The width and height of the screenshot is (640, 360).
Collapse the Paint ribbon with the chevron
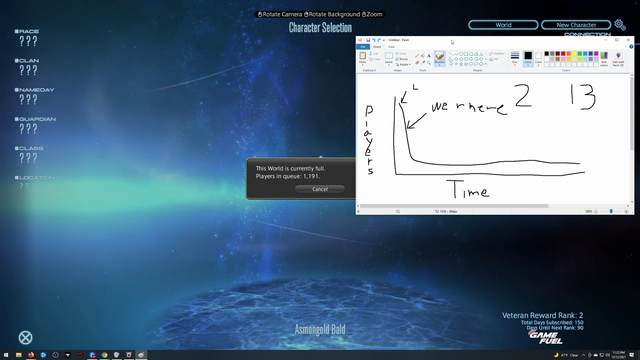(626, 47)
